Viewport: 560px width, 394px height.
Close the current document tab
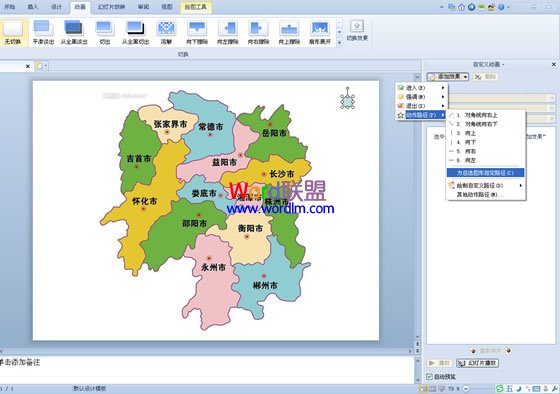click(28, 66)
